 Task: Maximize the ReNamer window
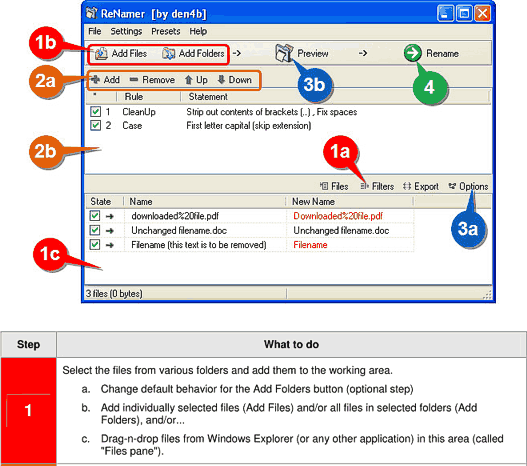tap(464, 14)
